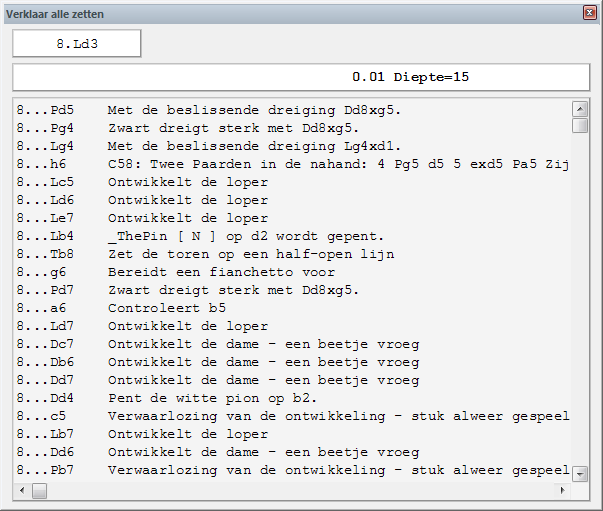Viewport: 603px width, 511px height.
Task: Click the 8.Ld3 move box
Action: pyautogui.click(x=76, y=44)
